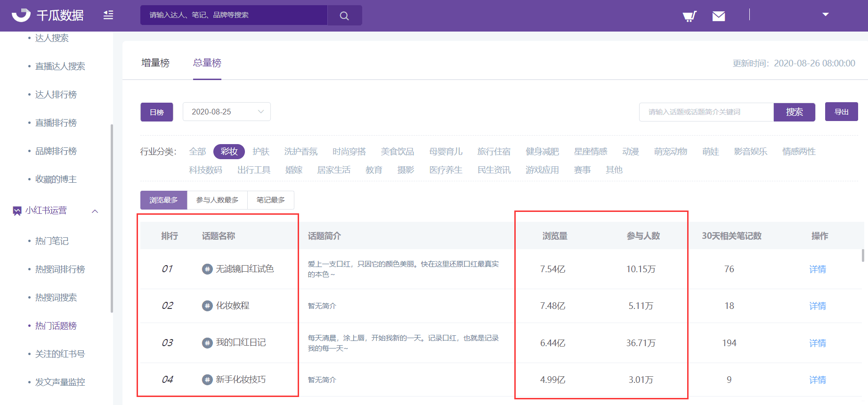Open the shopping cart icon

[x=690, y=16]
